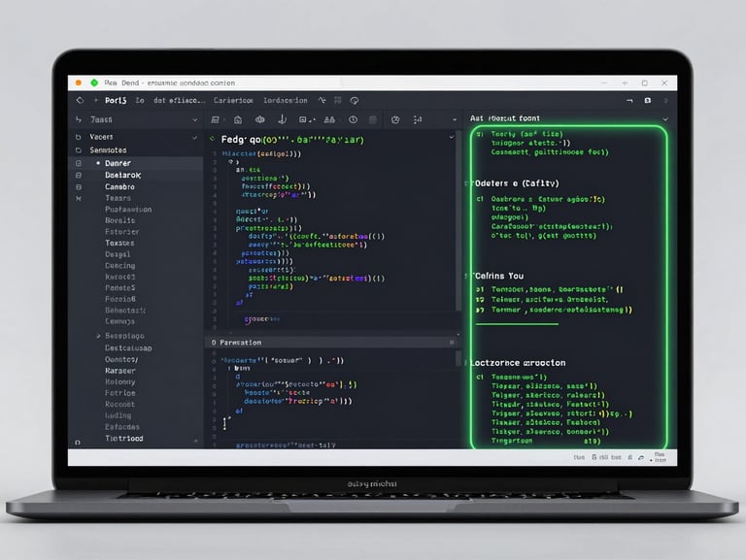Click the green underline bar under 'Cefrins You' list
This screenshot has width=746, height=560.
(517, 324)
